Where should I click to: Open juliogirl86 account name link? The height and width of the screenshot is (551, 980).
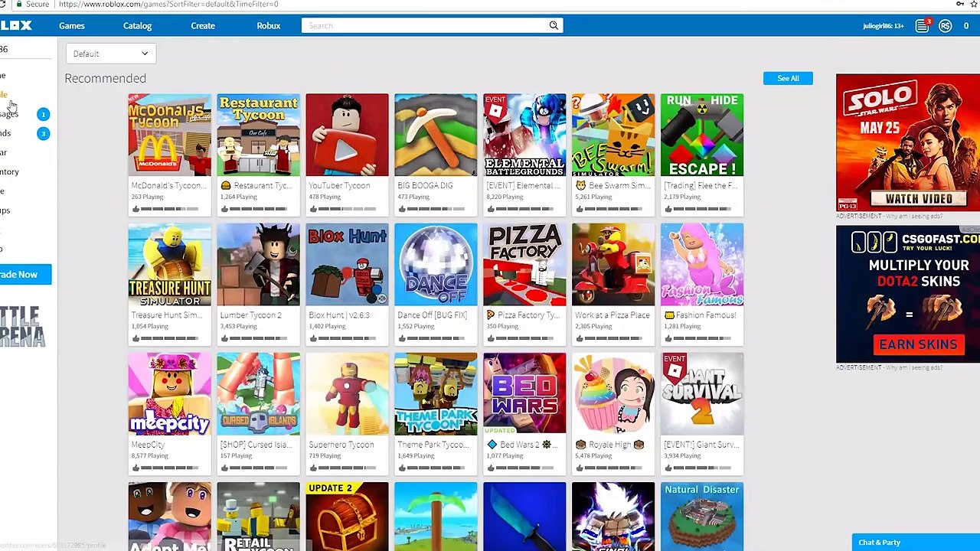click(x=883, y=26)
